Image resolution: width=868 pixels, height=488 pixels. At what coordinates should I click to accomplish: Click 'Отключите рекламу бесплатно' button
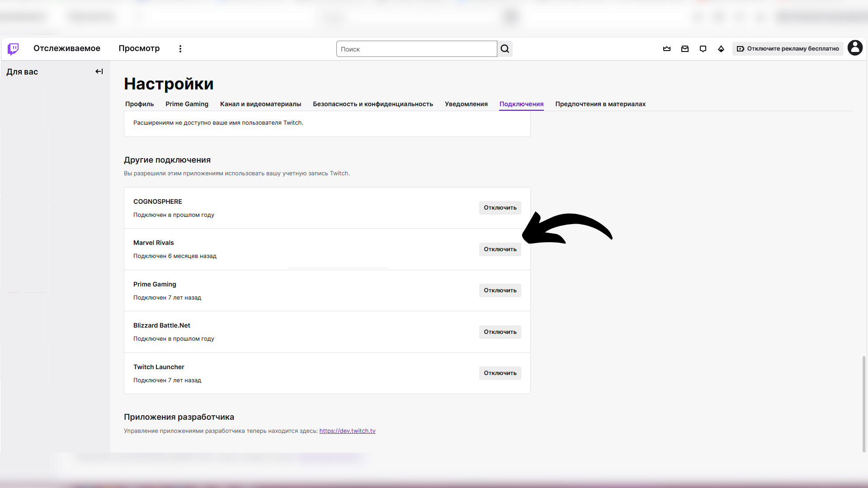[788, 49]
